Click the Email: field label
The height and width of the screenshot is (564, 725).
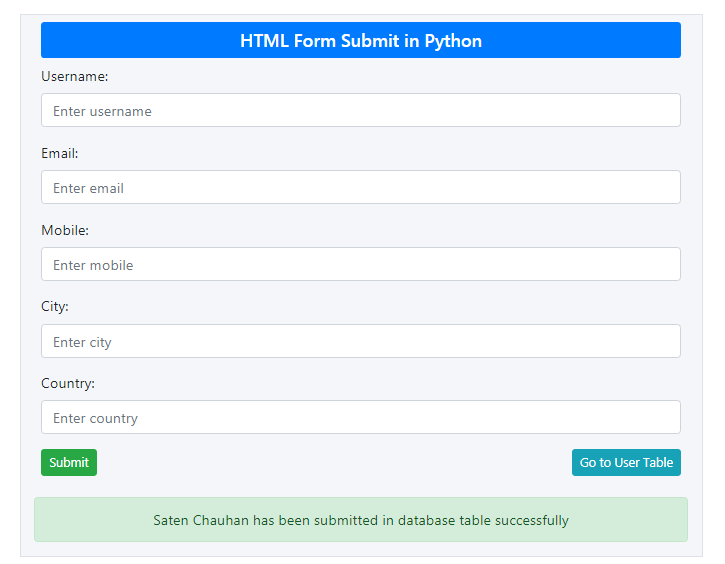click(x=60, y=153)
